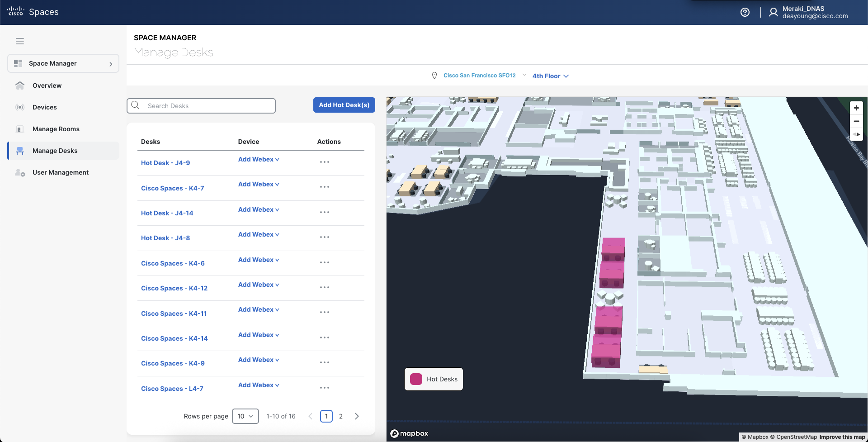This screenshot has height=442, width=868.
Task: Open Space Manager menu in the sidebar
Action: click(x=52, y=63)
